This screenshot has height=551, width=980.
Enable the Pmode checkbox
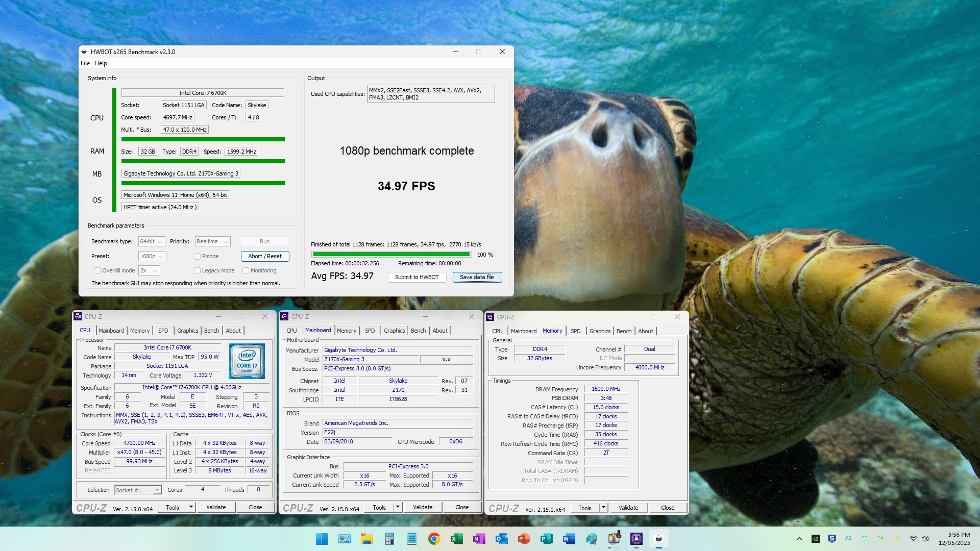pyautogui.click(x=197, y=256)
